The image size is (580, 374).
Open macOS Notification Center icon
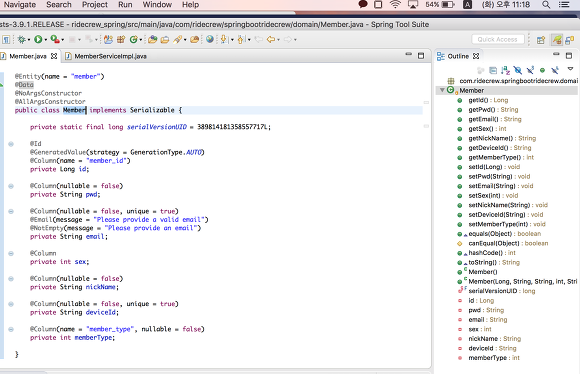pos(564,4)
